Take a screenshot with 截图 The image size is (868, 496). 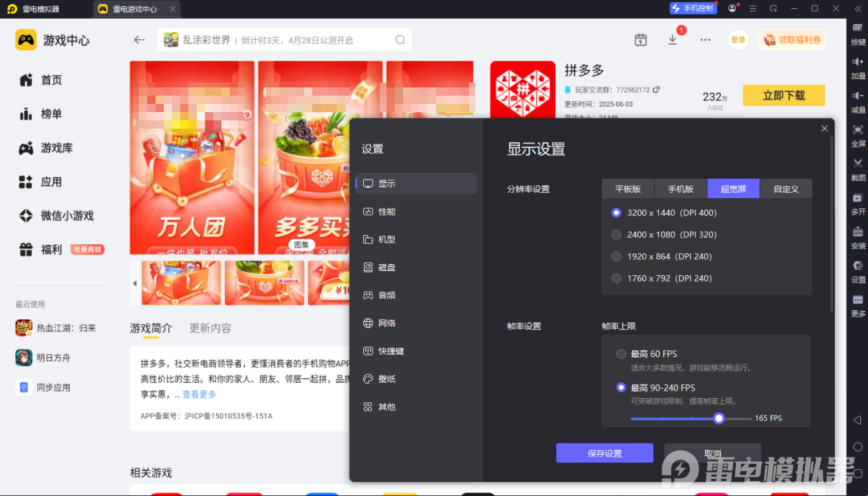coord(858,170)
